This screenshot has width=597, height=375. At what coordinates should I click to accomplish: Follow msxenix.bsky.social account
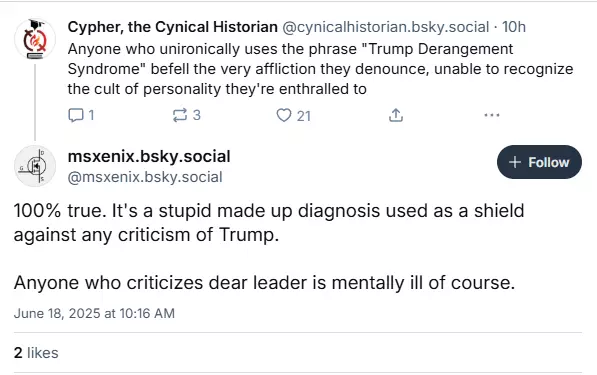tap(539, 162)
